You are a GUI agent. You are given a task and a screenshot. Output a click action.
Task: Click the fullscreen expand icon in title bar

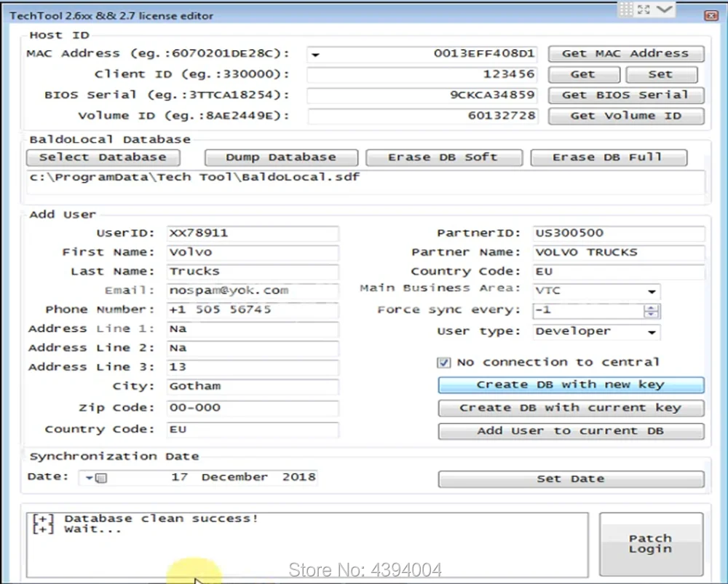(x=644, y=9)
